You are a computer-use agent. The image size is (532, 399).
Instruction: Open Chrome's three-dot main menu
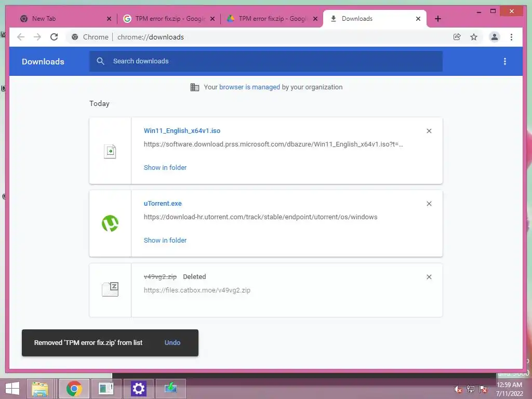point(511,37)
